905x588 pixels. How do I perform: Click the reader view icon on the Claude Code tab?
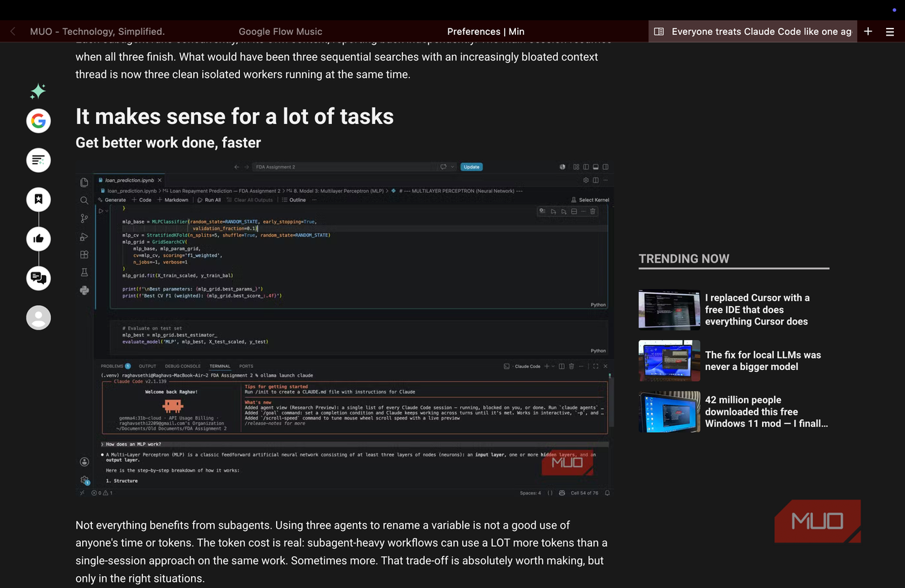(x=659, y=31)
